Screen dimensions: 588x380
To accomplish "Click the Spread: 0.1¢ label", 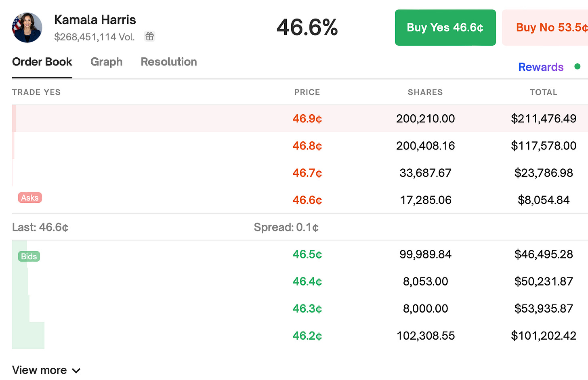I will pyautogui.click(x=286, y=227).
